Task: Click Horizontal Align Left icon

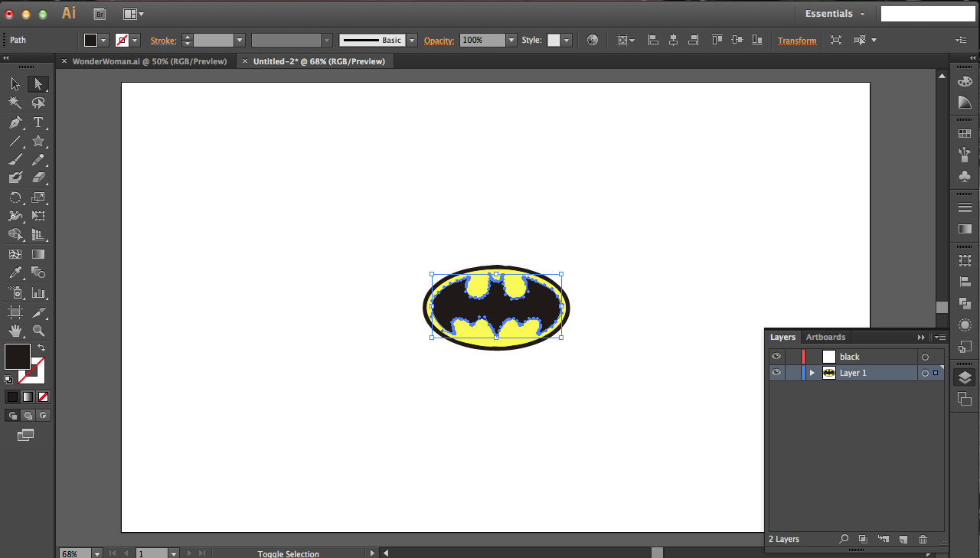Action: [653, 40]
